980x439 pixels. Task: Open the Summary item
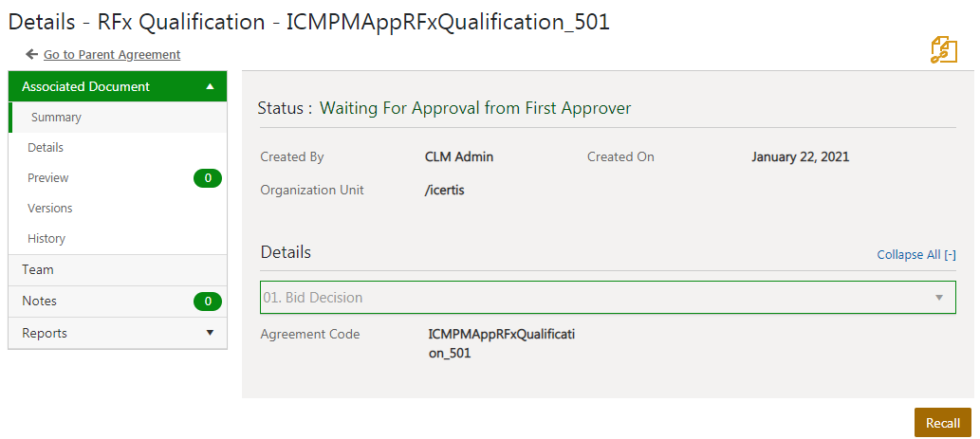tap(56, 118)
